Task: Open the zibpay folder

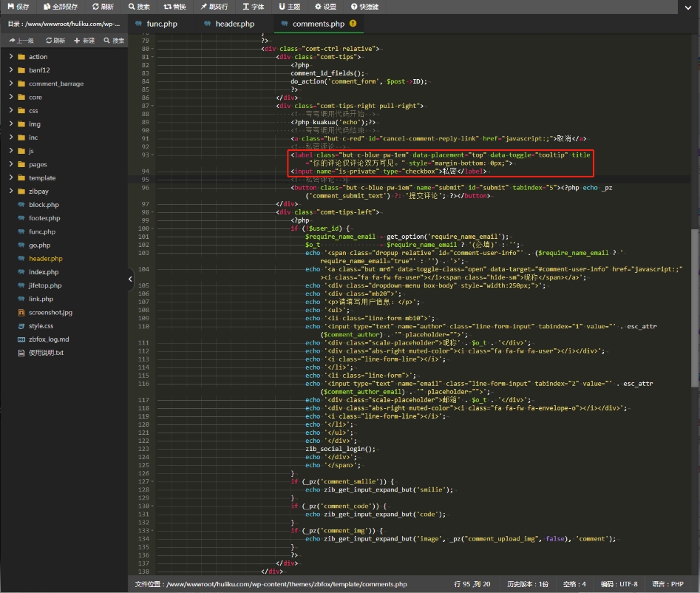Action: tap(39, 191)
